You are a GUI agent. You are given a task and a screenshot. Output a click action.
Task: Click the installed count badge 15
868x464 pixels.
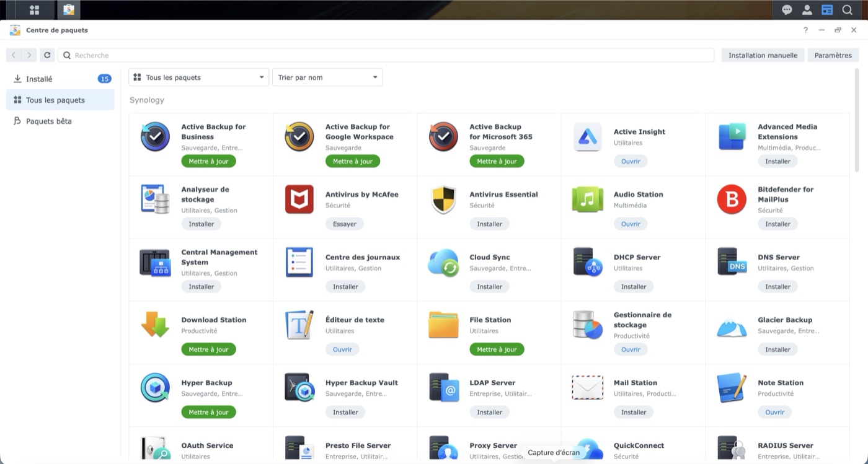coord(104,79)
